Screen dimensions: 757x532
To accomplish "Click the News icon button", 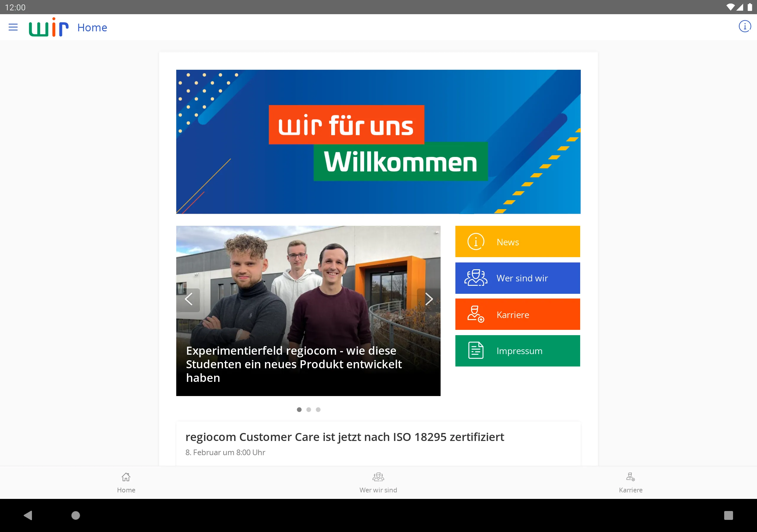I will [x=475, y=241].
